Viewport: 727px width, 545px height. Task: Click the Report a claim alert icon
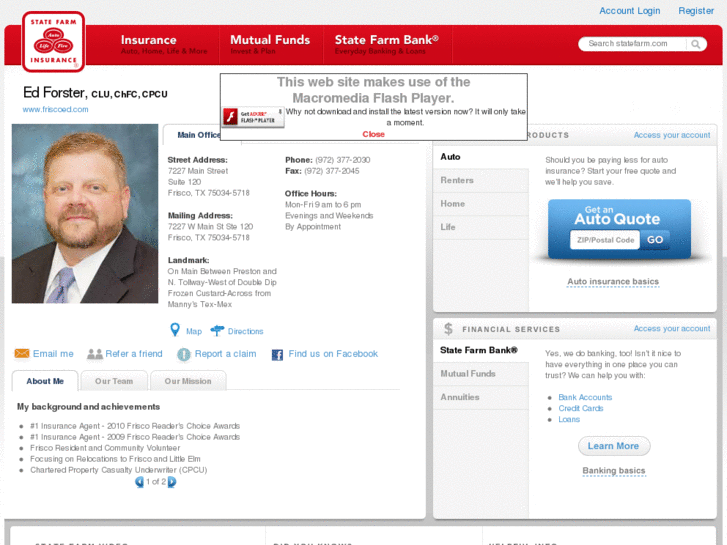coord(184,354)
